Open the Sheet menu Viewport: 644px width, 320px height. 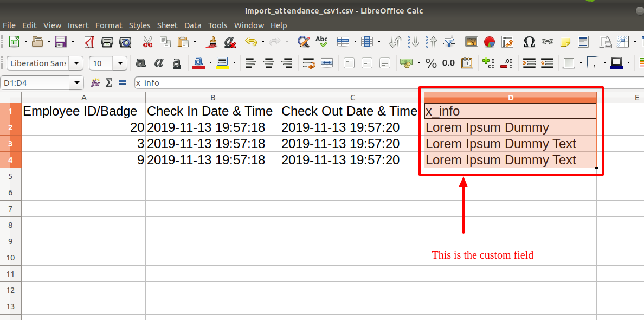tap(167, 25)
